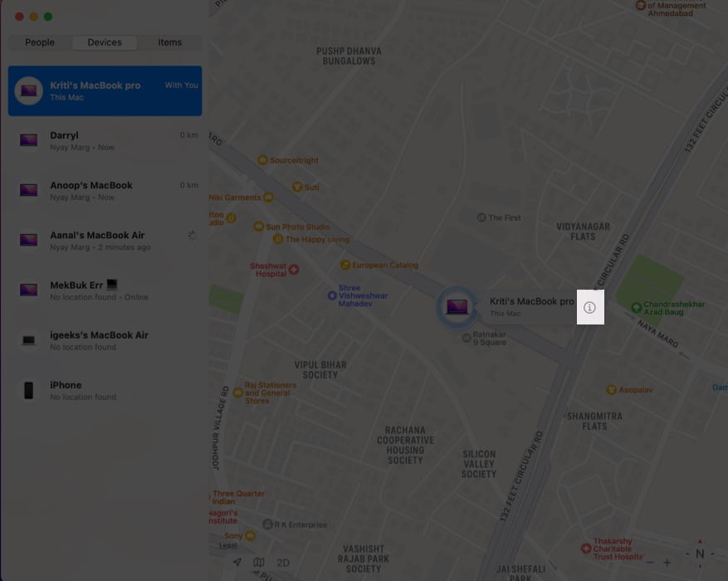Click the N compass control
Image resolution: width=728 pixels, height=581 pixels.
(x=700, y=554)
